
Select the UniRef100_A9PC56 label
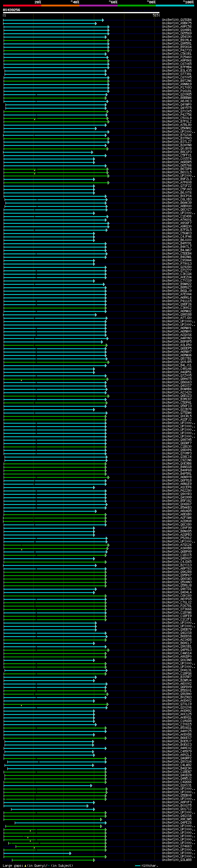click(177, 26)
